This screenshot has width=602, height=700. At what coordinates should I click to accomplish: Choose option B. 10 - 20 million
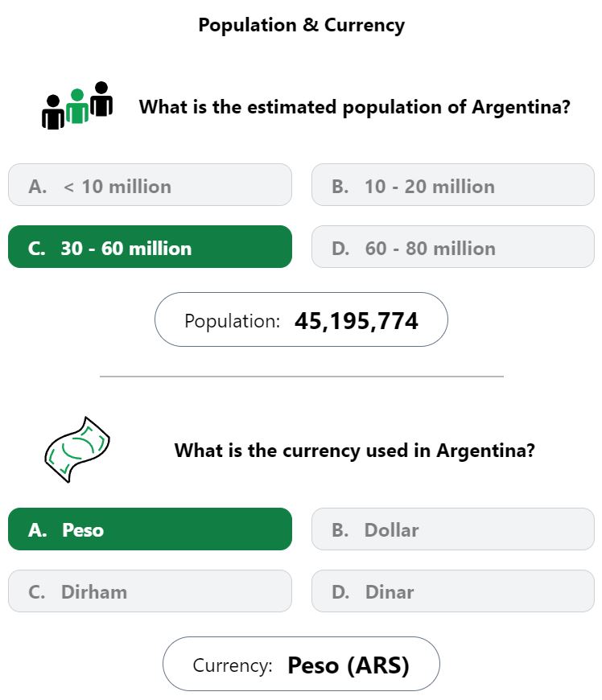[x=453, y=185]
